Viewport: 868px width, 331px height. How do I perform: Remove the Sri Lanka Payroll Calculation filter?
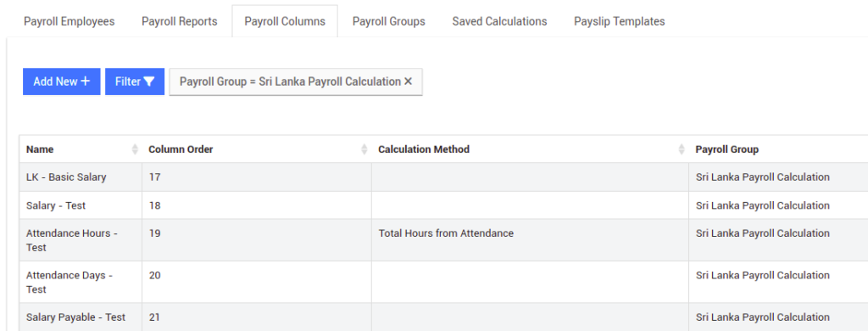tap(408, 81)
